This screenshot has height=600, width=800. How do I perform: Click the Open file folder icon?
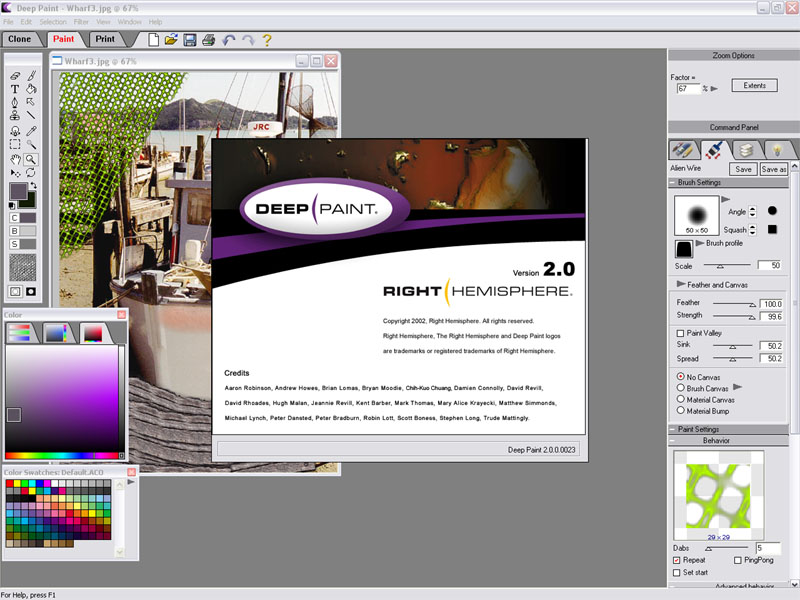pyautogui.click(x=171, y=40)
